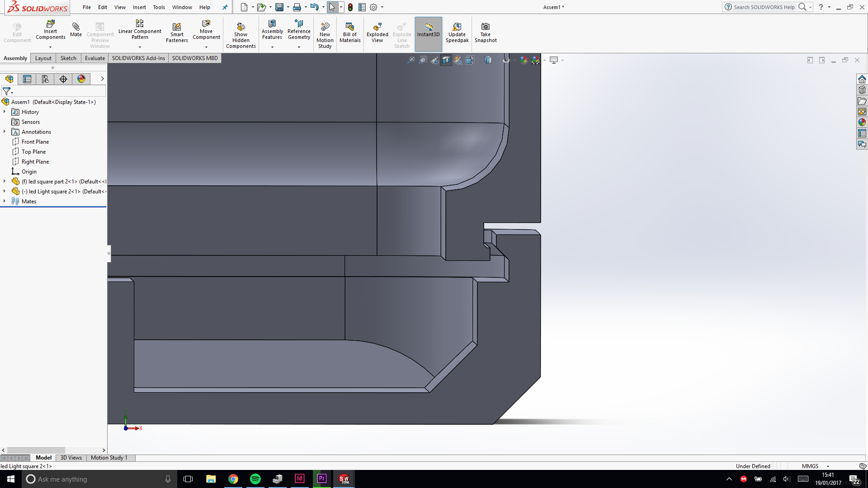
Task: Click Apply Scene icon in view toolbar
Action: 536,60
